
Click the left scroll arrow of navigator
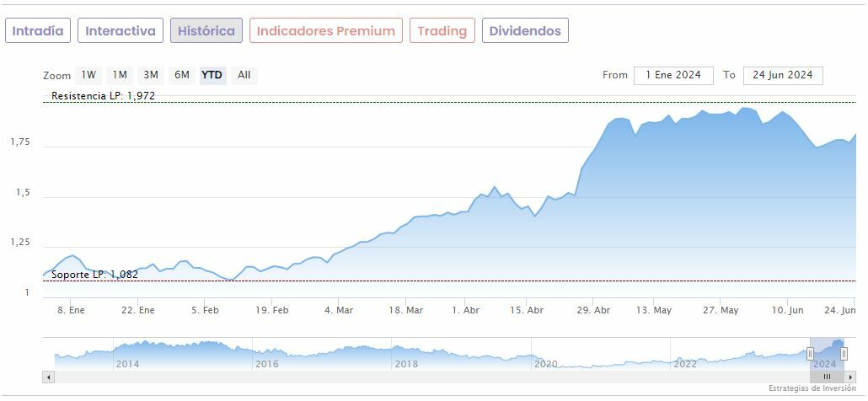point(48,377)
